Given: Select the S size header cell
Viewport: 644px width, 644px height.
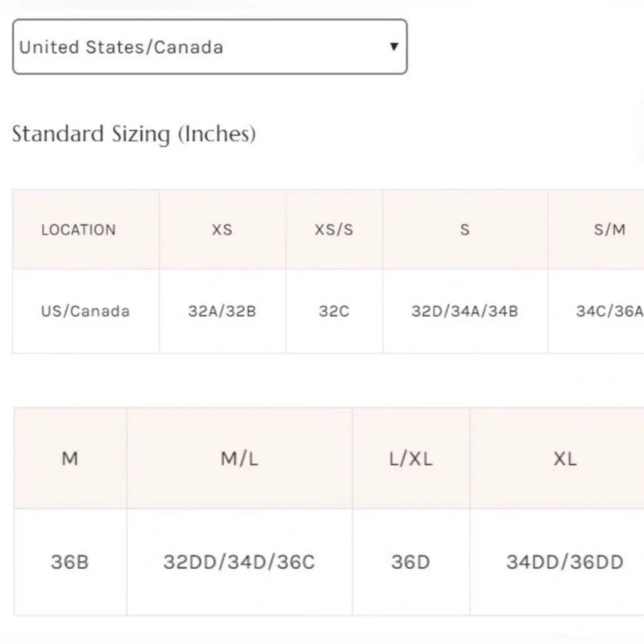Looking at the screenshot, I should pos(466,230).
